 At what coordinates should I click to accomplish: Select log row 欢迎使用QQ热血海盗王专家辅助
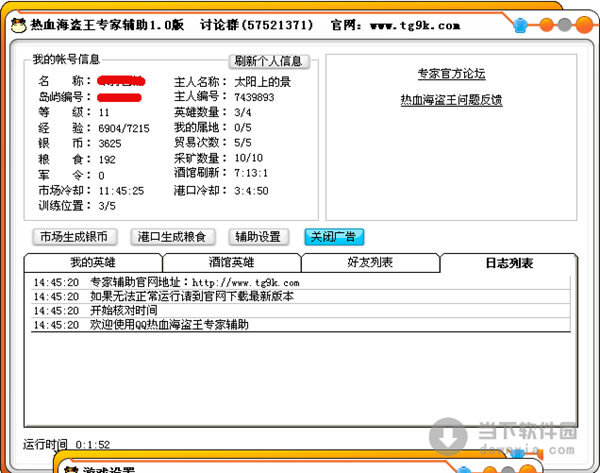click(x=301, y=325)
